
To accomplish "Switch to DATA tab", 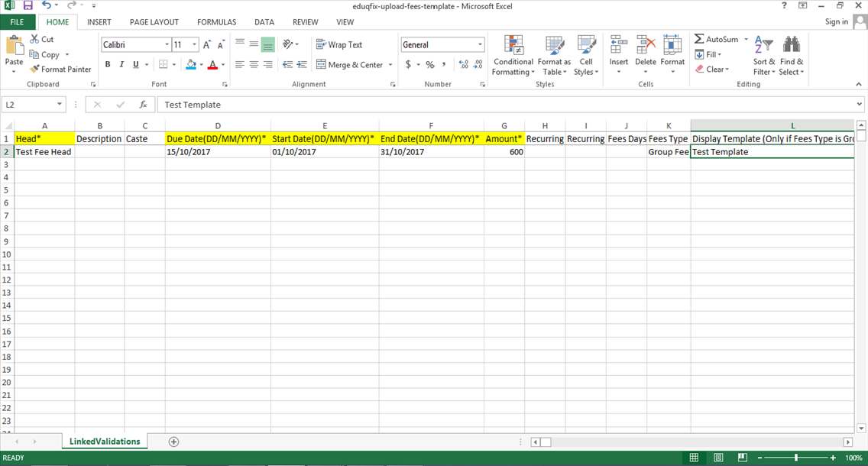I will [x=264, y=22].
